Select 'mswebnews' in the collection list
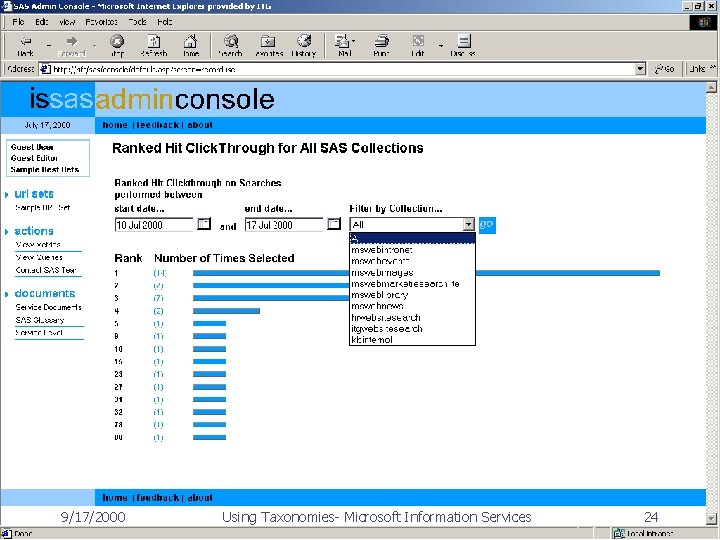The image size is (720, 540). [412, 306]
